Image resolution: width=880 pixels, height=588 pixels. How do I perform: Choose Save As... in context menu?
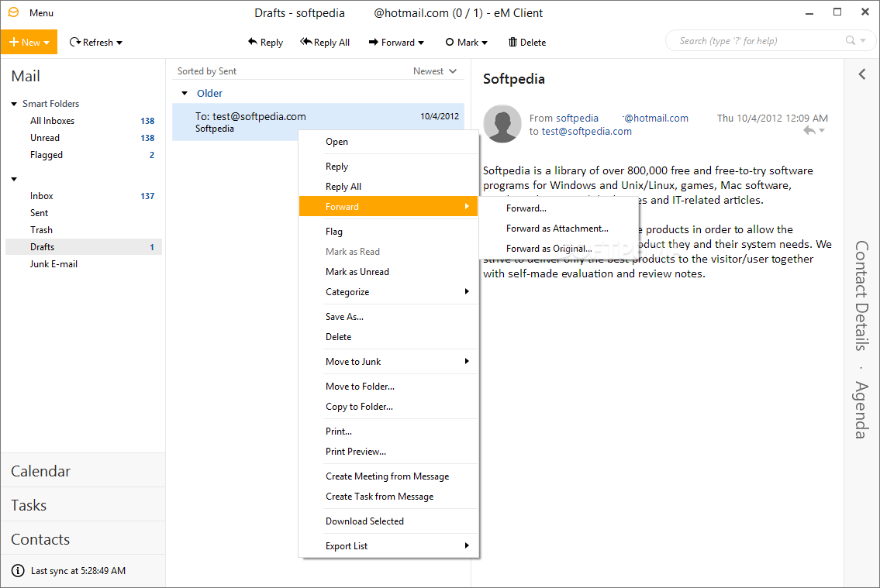coord(388,317)
